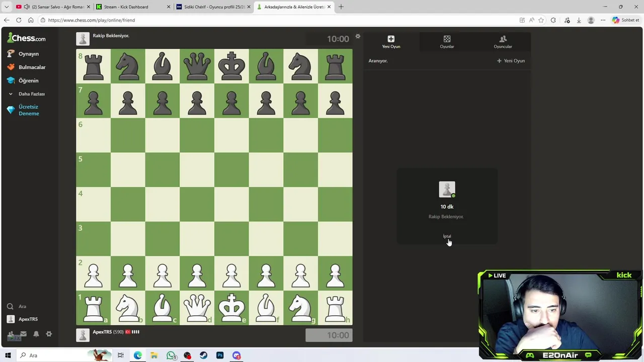Open WhatsApp from taskbar
This screenshot has width=644, height=362.
171,355
